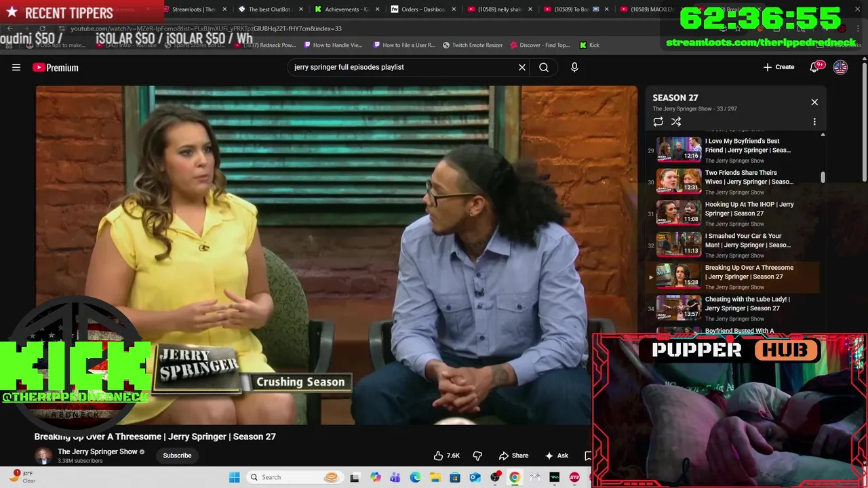Image resolution: width=868 pixels, height=488 pixels.
Task: Open The Jerry Springer Show channel name
Action: coord(98,451)
